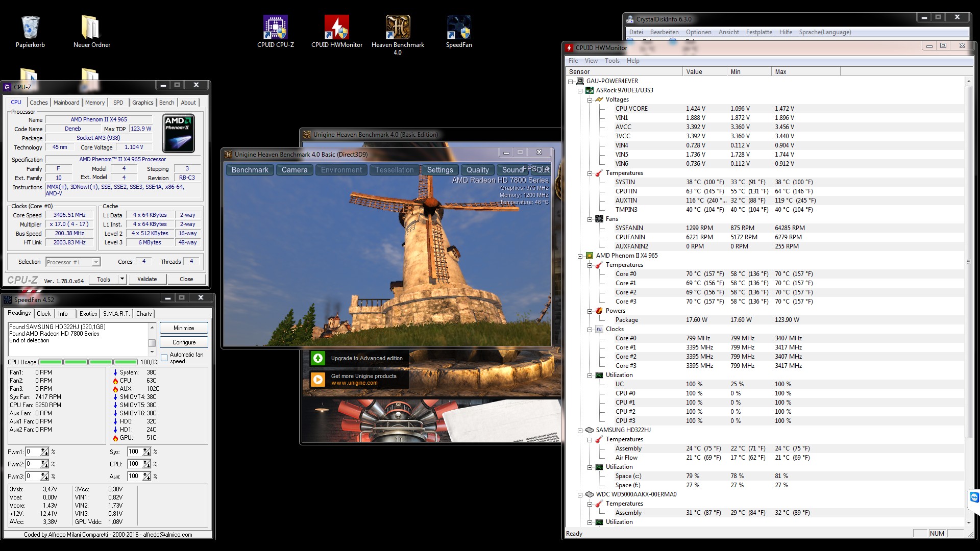980x551 pixels.
Task: Open the CPUID HWMonitor desktop shortcut
Action: [x=336, y=28]
